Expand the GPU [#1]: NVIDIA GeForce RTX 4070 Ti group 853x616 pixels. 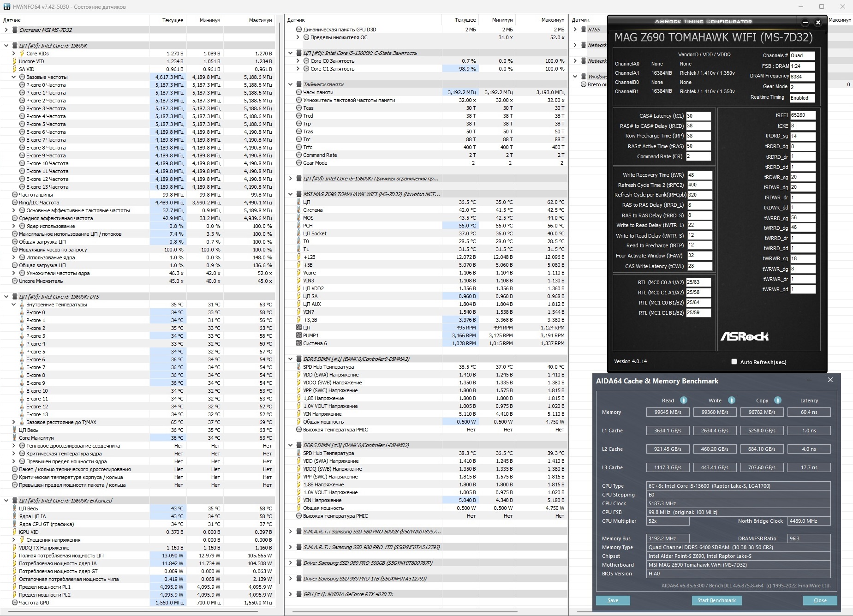(290, 594)
